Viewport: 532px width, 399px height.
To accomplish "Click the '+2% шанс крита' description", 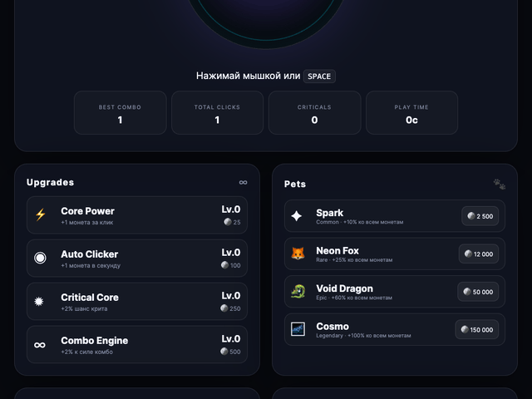I will [84, 308].
